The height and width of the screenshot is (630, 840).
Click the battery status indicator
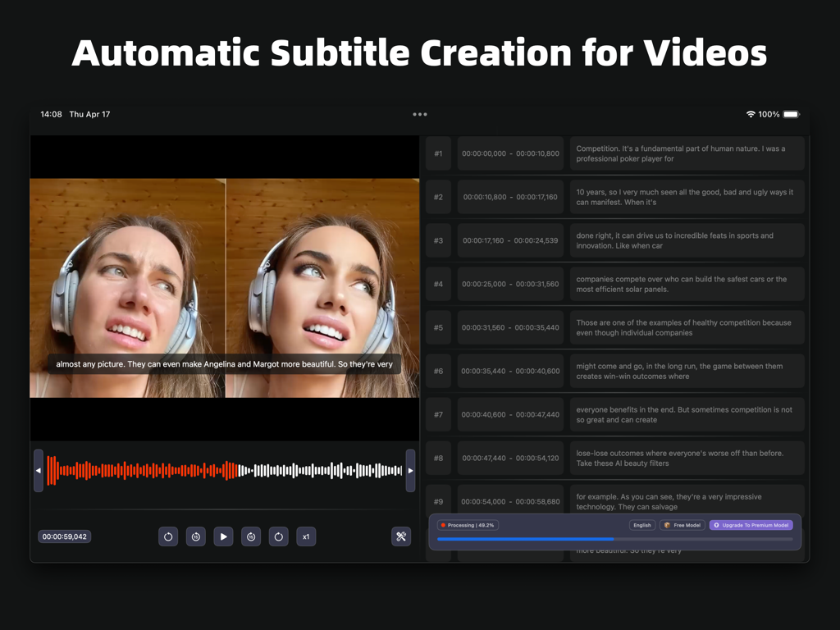tap(790, 114)
